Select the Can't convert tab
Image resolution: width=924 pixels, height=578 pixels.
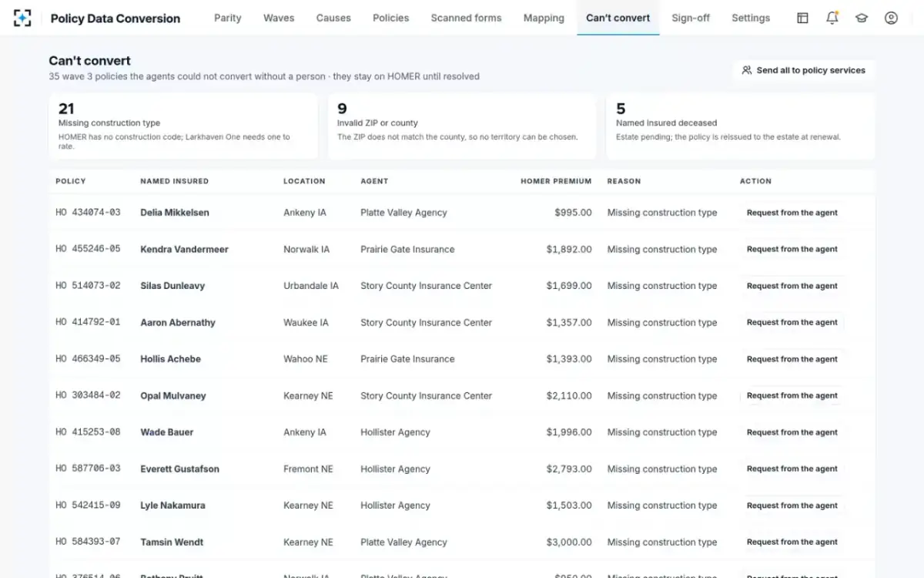click(618, 18)
